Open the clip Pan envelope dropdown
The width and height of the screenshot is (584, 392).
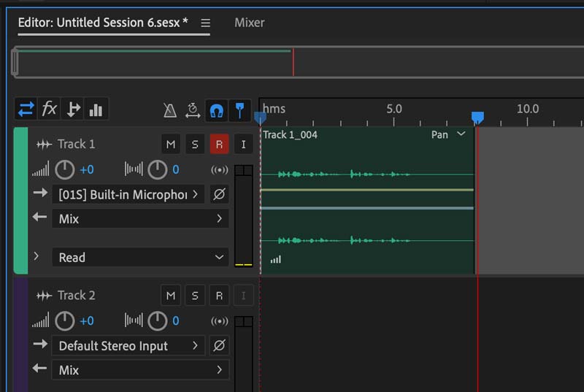click(x=461, y=134)
